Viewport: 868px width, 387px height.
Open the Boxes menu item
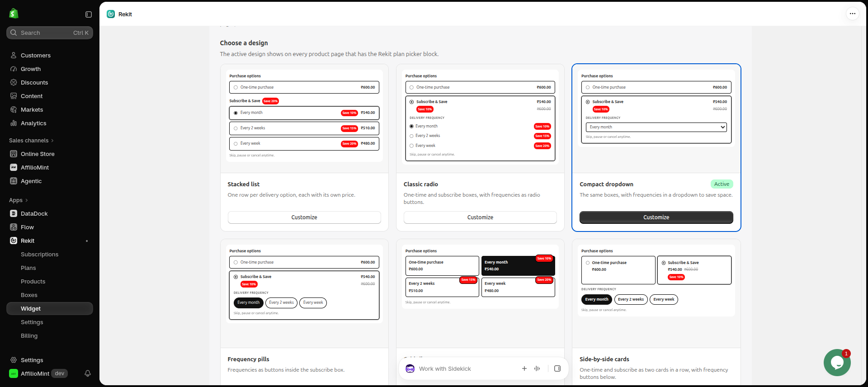click(29, 295)
